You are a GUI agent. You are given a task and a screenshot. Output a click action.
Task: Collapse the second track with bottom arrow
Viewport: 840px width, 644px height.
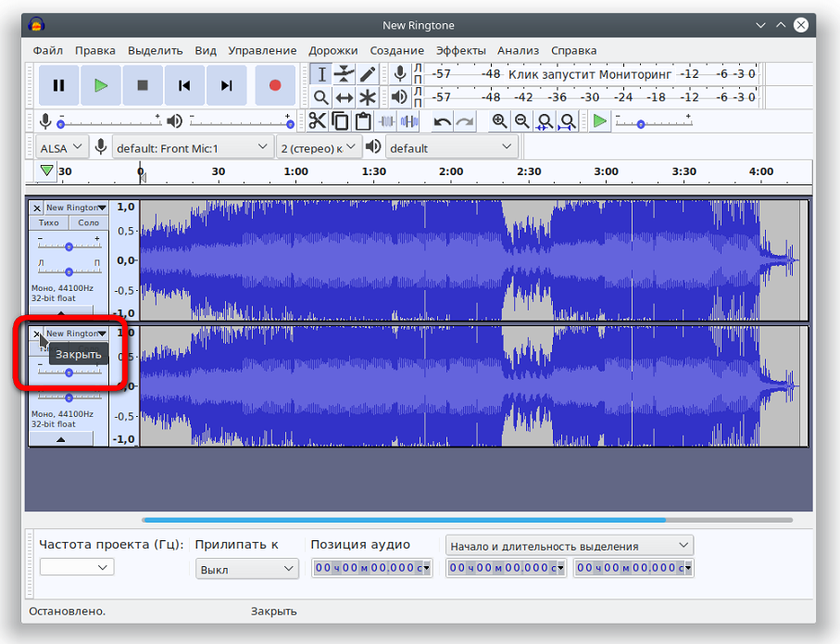pos(61,440)
